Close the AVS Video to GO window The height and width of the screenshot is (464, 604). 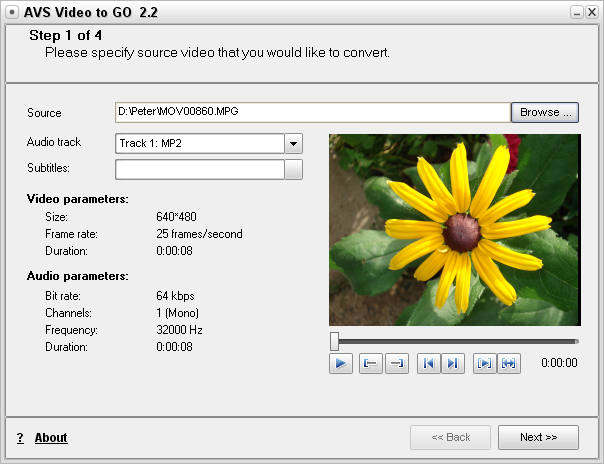pyautogui.click(x=591, y=12)
